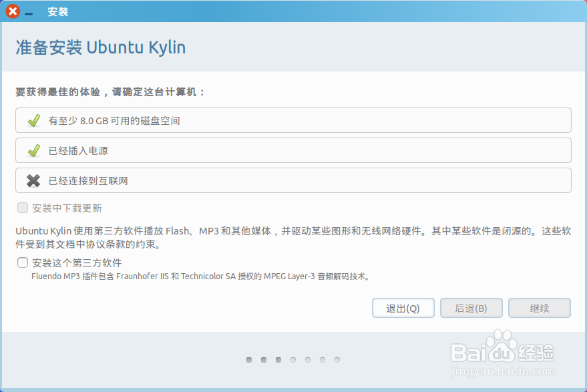
Task: Click the X icon on the internet connection row
Action: [x=35, y=180]
